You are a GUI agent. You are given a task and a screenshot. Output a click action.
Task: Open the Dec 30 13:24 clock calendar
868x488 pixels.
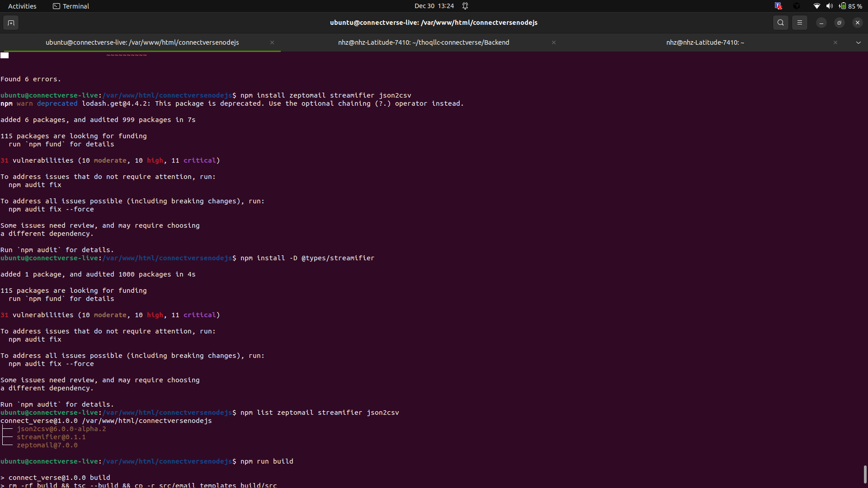[x=434, y=6]
